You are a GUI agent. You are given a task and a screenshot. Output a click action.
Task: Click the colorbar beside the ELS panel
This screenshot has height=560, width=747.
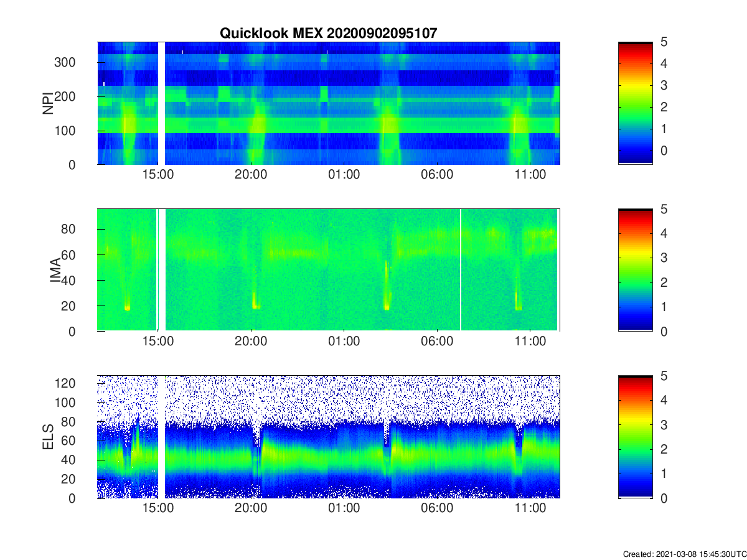click(636, 437)
